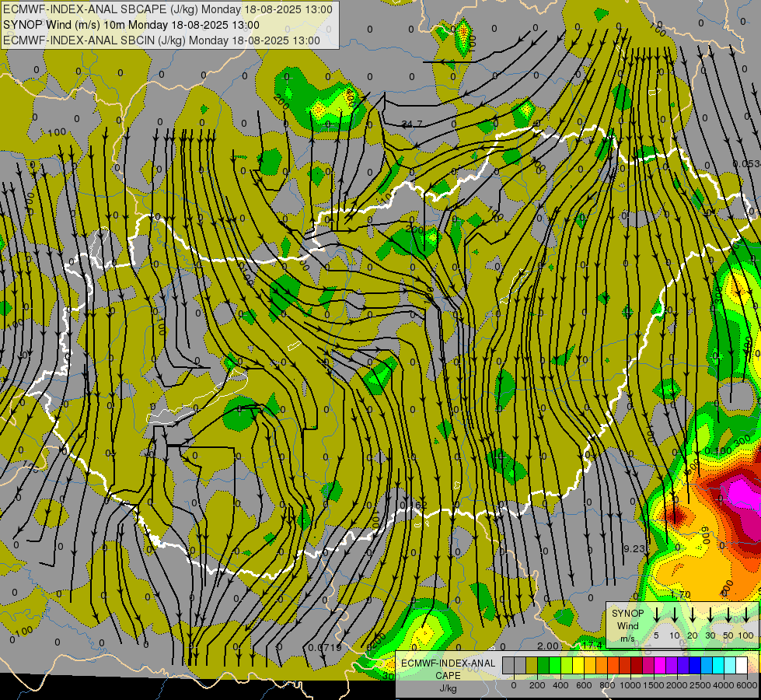Click the 10 m/s wind arrow in legend
Screen dimensions: 761x700
click(x=675, y=614)
